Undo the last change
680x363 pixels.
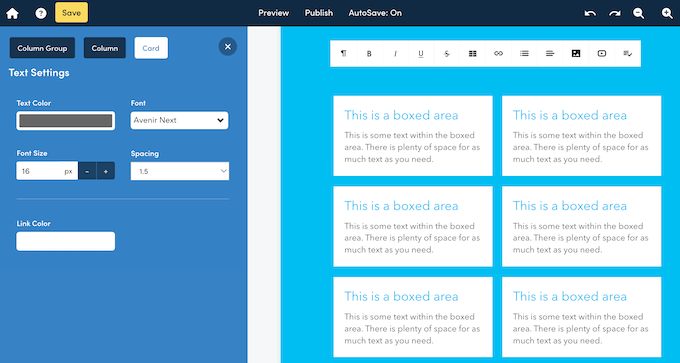pos(590,13)
